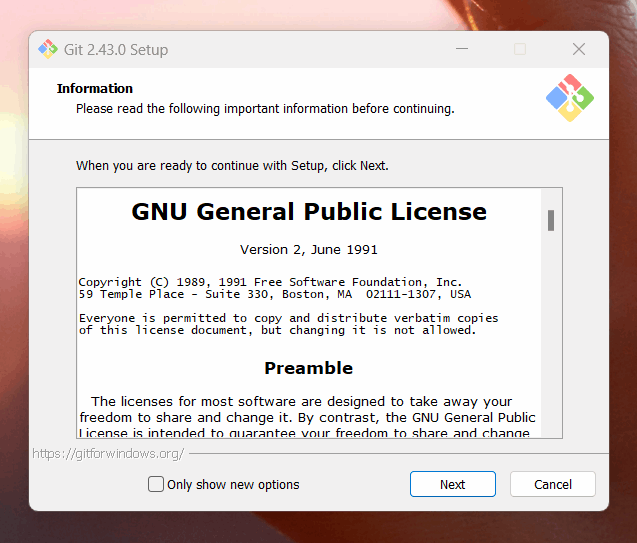Click the Please read the following important information text
This screenshot has height=543, width=637.
265,109
